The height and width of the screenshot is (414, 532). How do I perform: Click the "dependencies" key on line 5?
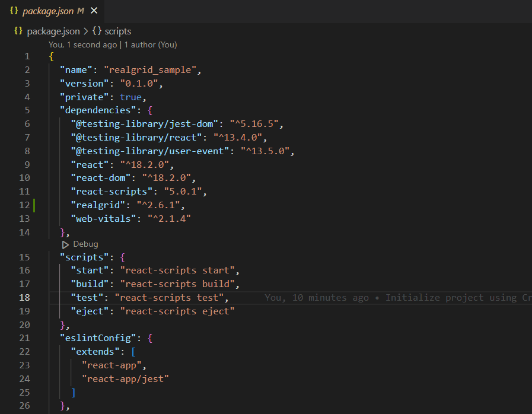click(x=95, y=110)
